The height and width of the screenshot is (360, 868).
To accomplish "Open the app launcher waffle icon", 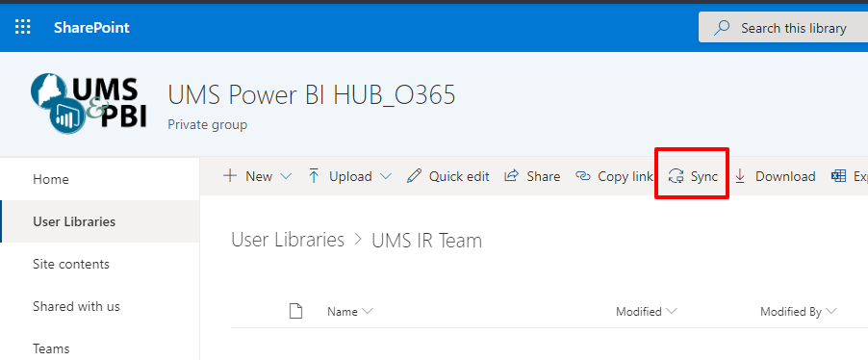I will pyautogui.click(x=23, y=27).
